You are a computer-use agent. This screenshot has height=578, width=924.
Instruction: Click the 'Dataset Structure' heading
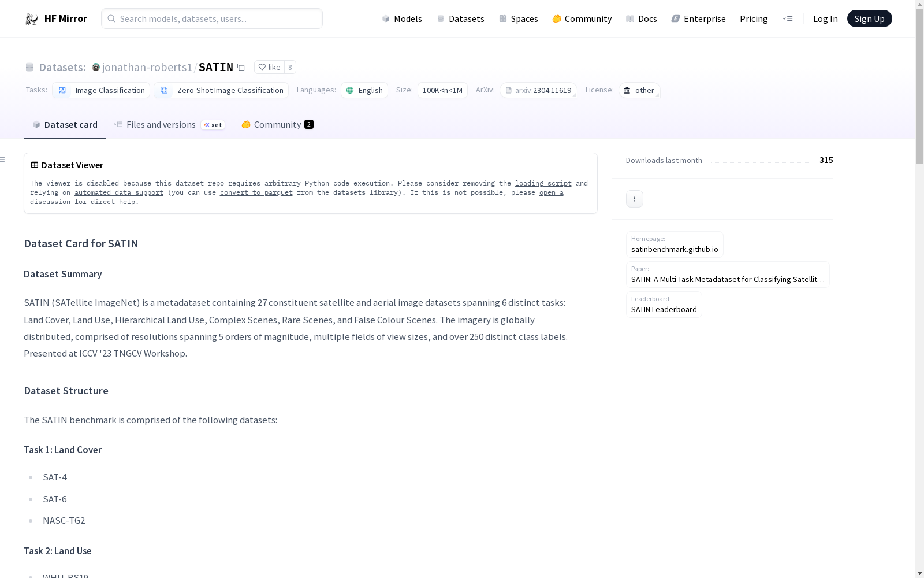pos(66,391)
